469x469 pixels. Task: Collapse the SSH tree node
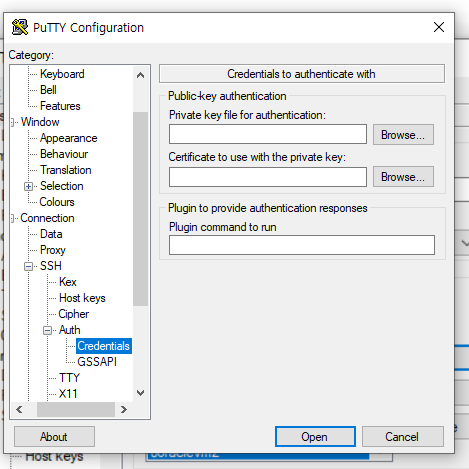coord(28,266)
